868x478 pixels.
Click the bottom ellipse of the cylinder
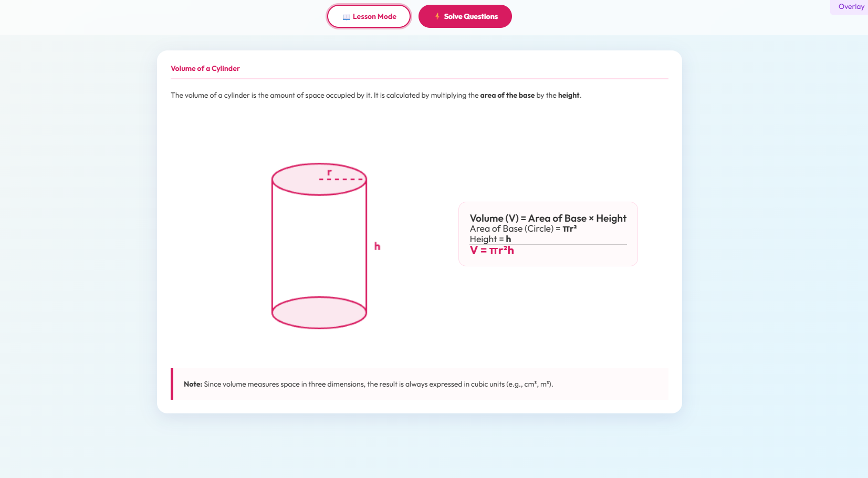[x=319, y=313]
